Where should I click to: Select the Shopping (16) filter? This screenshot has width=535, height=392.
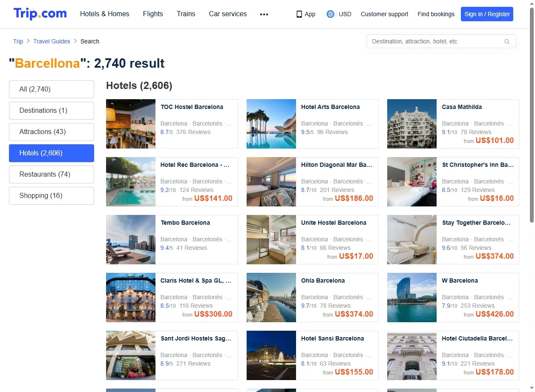(52, 196)
